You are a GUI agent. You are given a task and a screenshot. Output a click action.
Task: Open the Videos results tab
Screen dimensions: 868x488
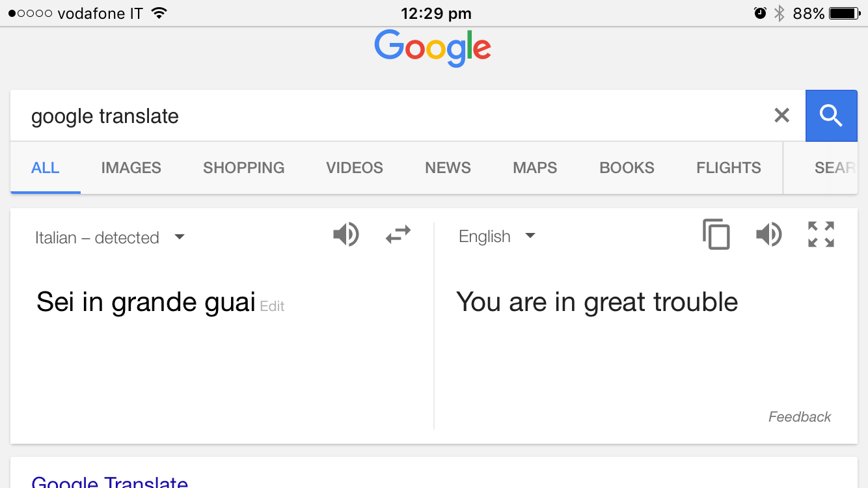coord(355,168)
